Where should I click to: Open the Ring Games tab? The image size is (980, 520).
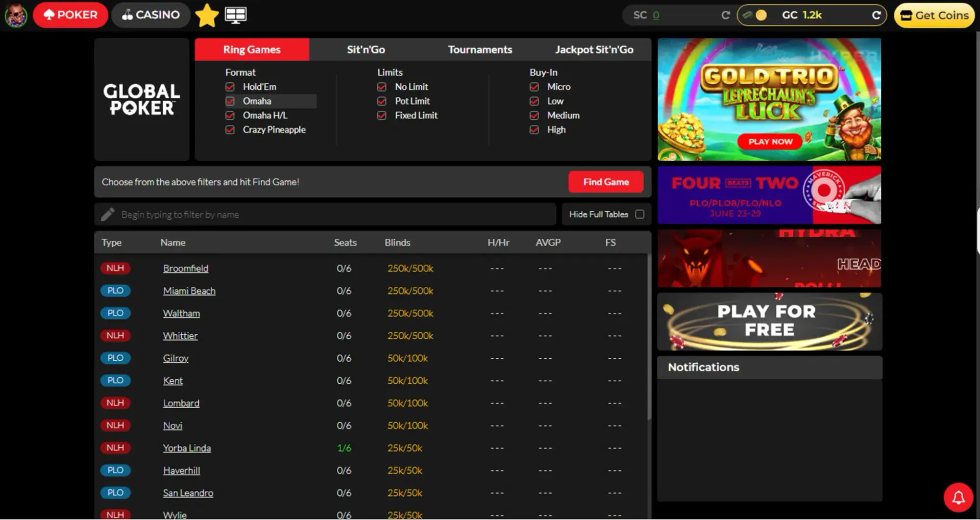pyautogui.click(x=252, y=49)
